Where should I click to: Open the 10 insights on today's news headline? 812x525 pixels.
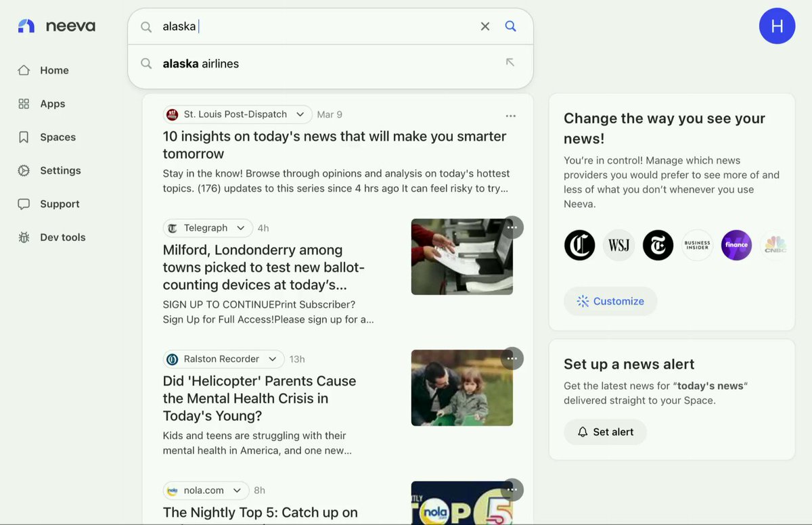coord(334,145)
